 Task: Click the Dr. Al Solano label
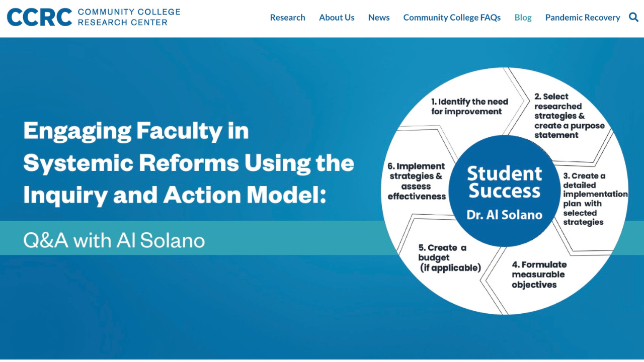click(504, 215)
